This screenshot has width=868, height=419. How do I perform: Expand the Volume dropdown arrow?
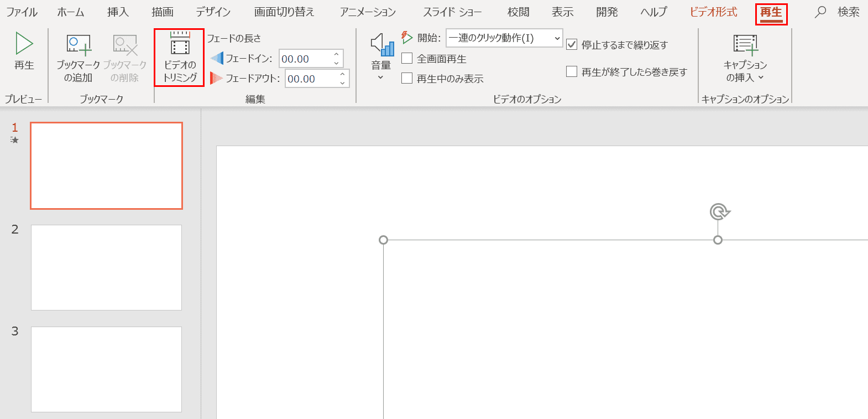(381, 77)
